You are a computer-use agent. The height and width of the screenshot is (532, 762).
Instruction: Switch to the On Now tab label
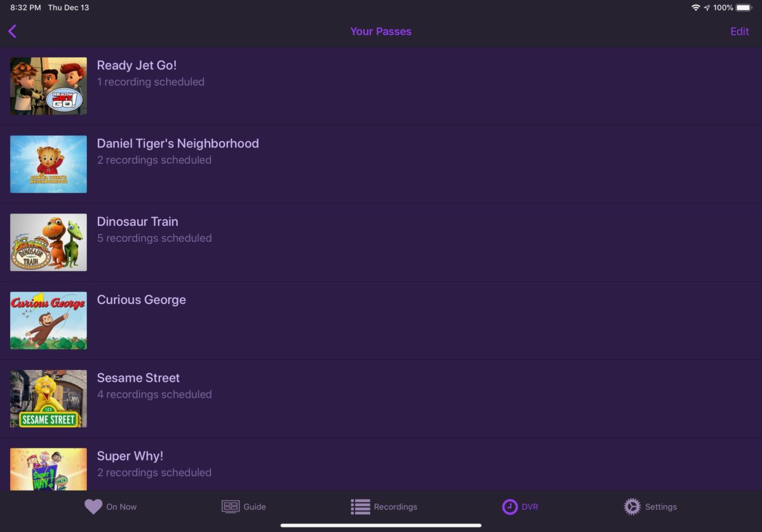pos(121,507)
